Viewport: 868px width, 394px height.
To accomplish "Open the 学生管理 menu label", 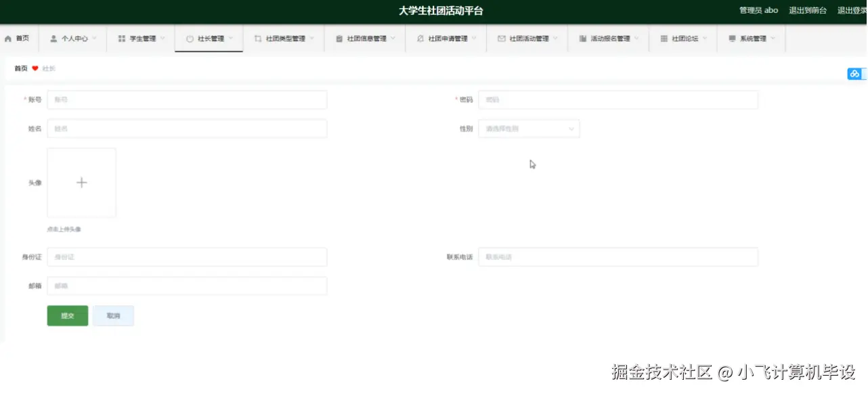I will 143,39.
